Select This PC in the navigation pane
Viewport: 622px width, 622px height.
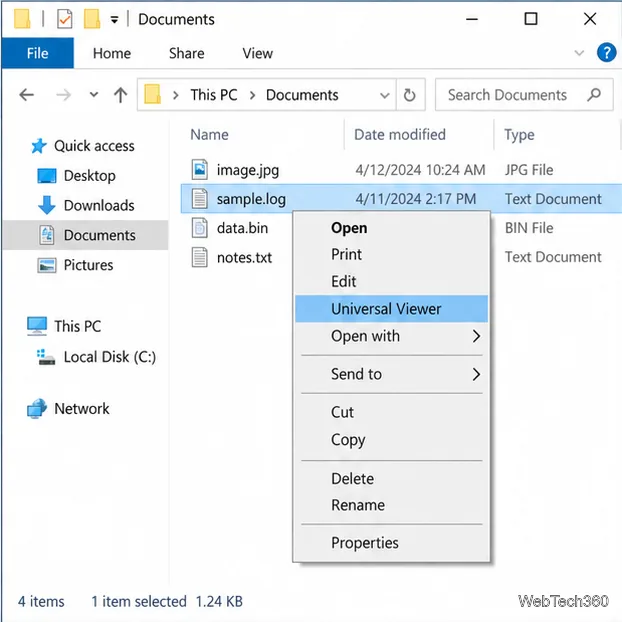point(78,326)
